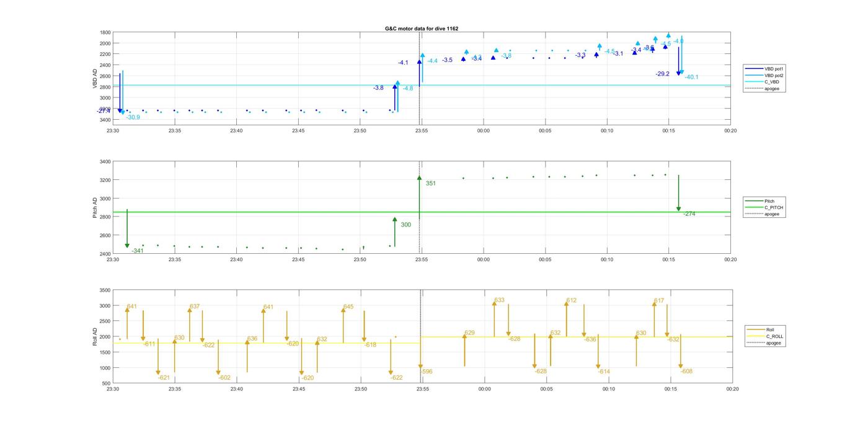Click the "-614" roll label

[604, 372]
